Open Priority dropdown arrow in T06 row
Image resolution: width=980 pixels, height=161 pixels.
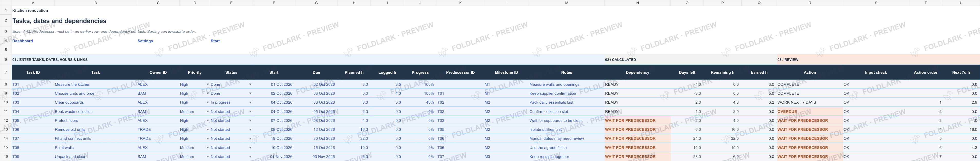[208, 130]
